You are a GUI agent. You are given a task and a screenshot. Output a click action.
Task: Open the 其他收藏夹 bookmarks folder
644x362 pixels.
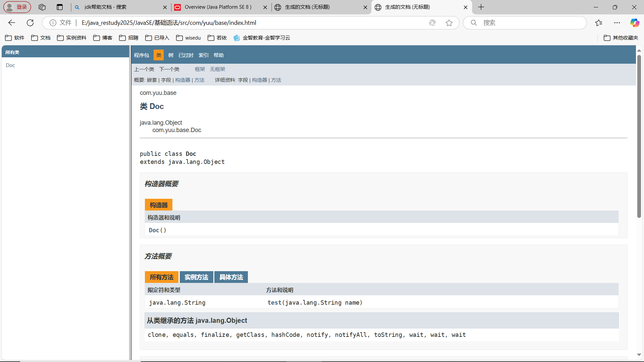click(621, 38)
